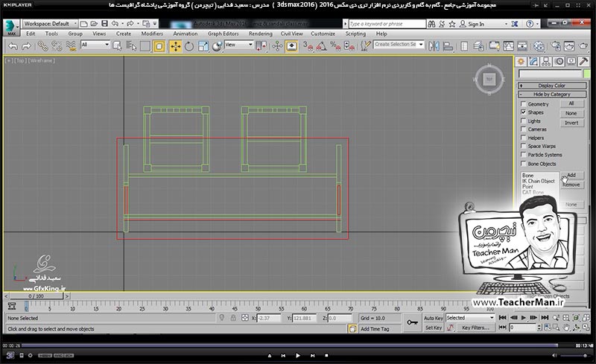
Task: Collapse the Hide by Category rollout
Action: point(552,95)
